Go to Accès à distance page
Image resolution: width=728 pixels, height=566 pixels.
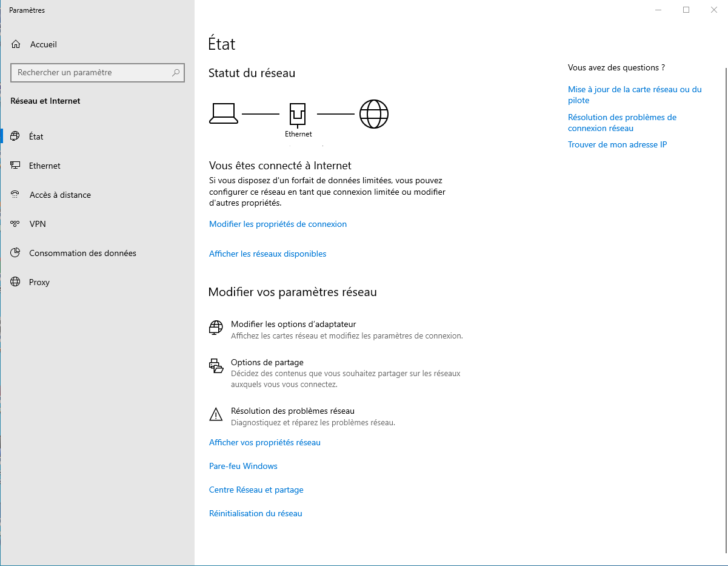97,195
